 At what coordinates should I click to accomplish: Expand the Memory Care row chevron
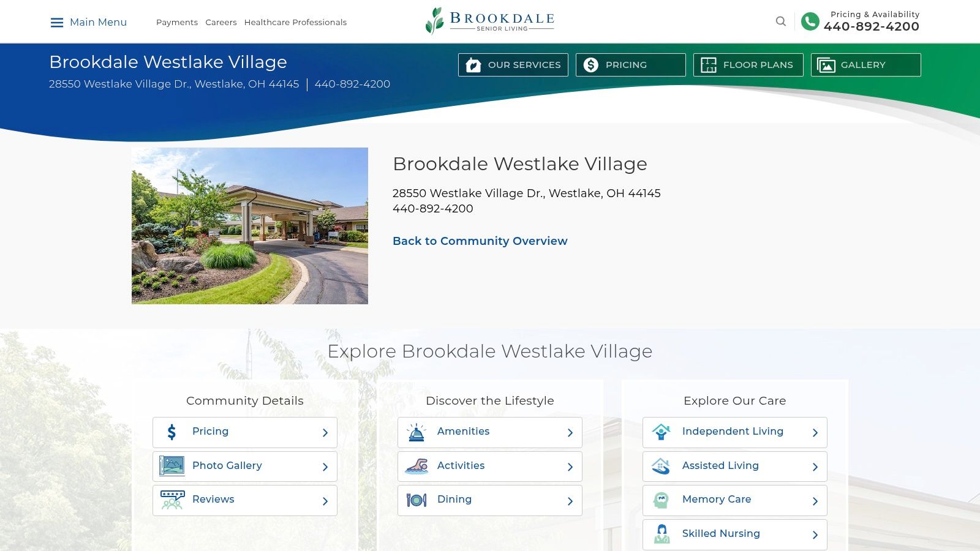pyautogui.click(x=815, y=501)
